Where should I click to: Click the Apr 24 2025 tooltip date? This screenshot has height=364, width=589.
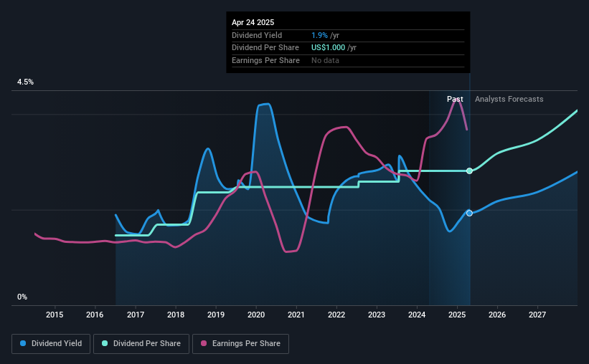253,22
